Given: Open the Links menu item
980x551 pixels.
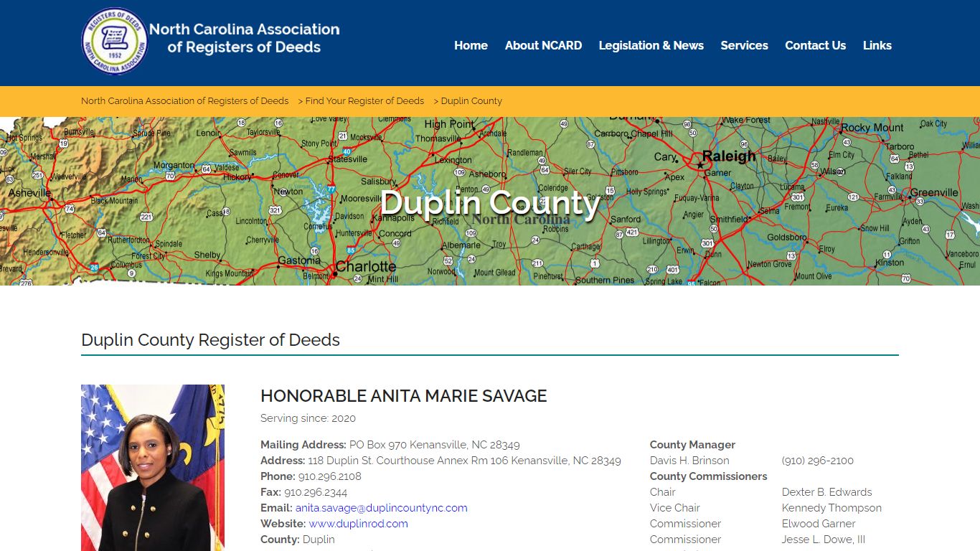Looking at the screenshot, I should 877,45.
